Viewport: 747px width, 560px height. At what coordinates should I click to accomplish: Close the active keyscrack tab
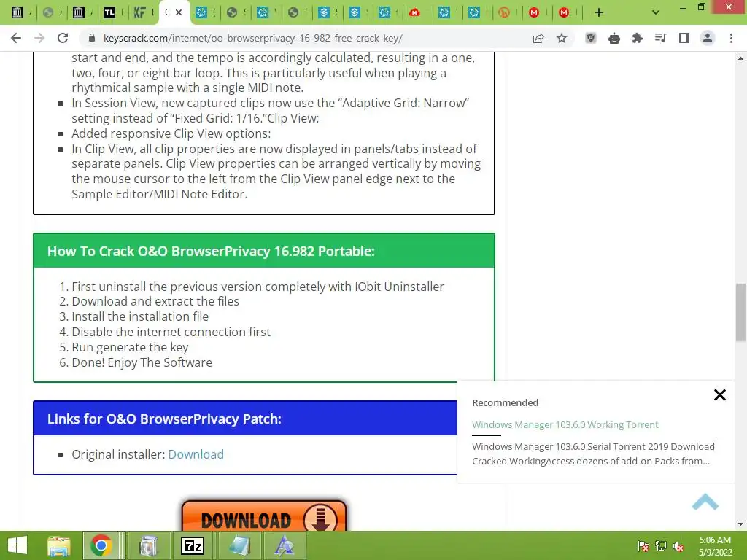coord(179,12)
